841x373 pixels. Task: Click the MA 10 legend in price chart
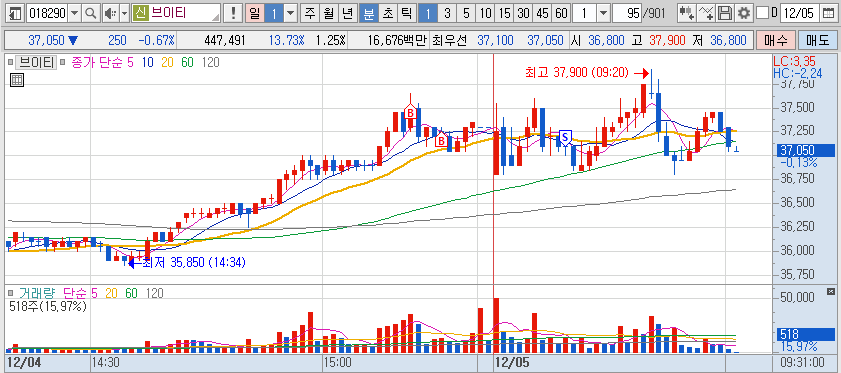point(147,63)
